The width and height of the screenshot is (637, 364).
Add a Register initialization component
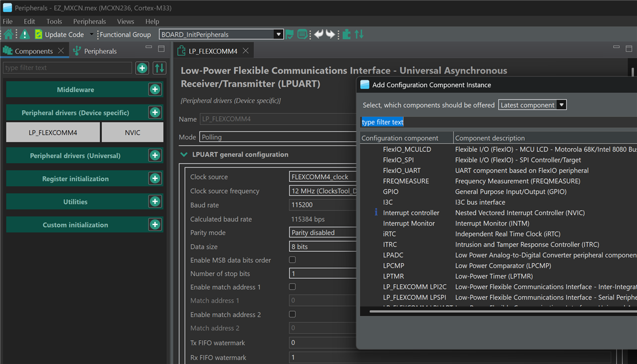(155, 178)
